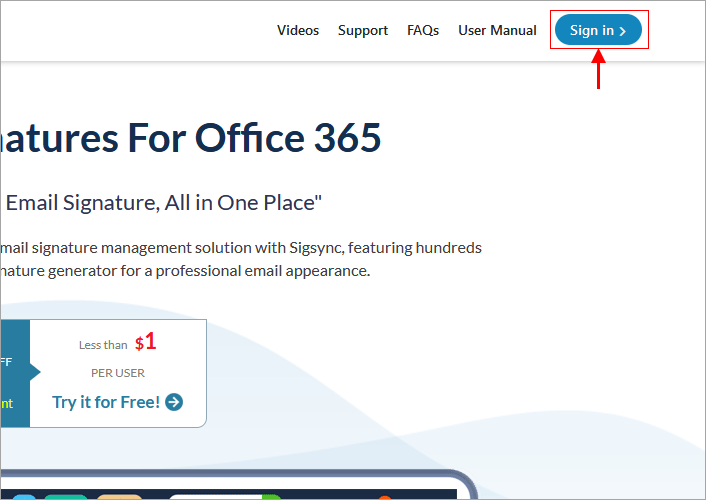Image resolution: width=706 pixels, height=500 pixels.
Task: Click the arrow circle icon beside Try it for Free
Action: [x=174, y=402]
